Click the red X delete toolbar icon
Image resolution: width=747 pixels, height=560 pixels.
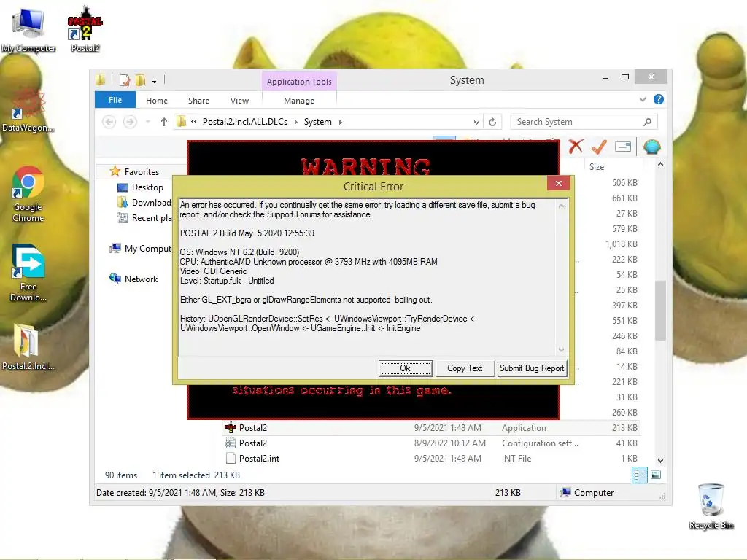coord(576,147)
